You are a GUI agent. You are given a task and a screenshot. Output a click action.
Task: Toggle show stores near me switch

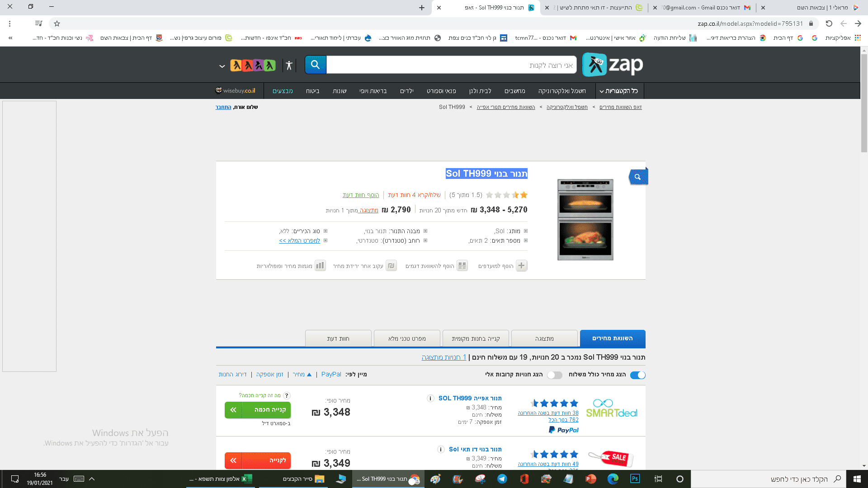[555, 375]
